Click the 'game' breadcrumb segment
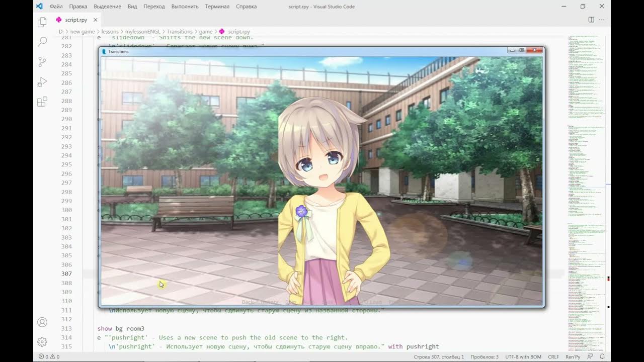The image size is (644, 362). (x=206, y=32)
